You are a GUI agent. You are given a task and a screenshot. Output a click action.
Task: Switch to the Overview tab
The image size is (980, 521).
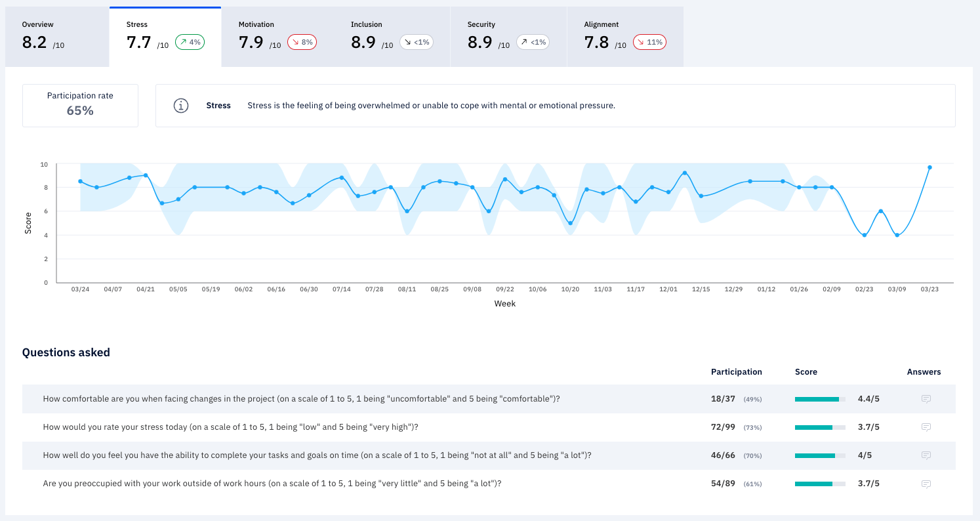57,37
